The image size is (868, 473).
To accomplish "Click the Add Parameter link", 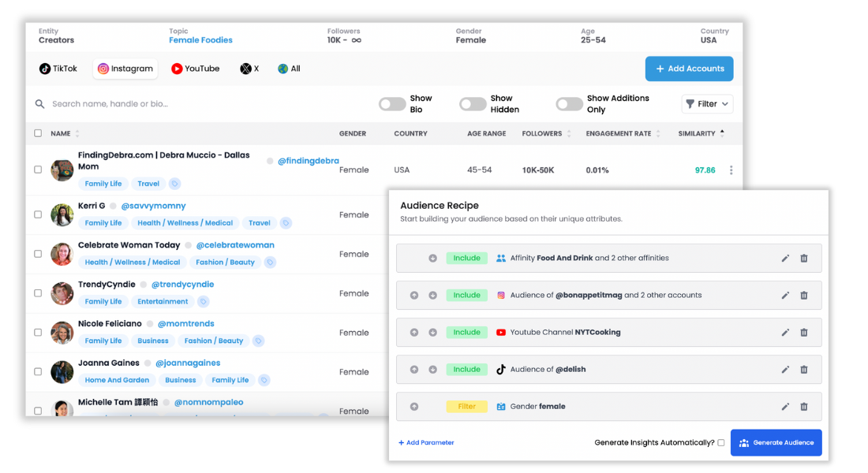I will (426, 442).
